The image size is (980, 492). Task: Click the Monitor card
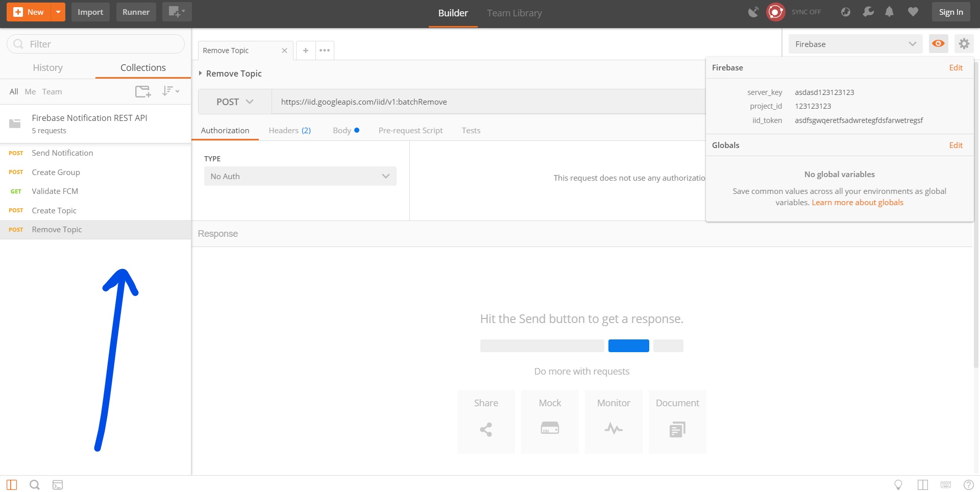tap(614, 422)
